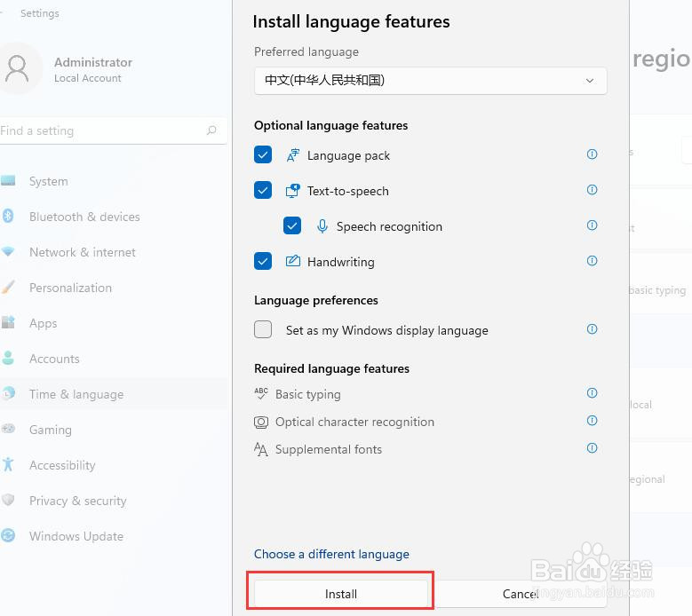
Task: Uncheck the Text-to-speech checkbox
Action: [263, 191]
